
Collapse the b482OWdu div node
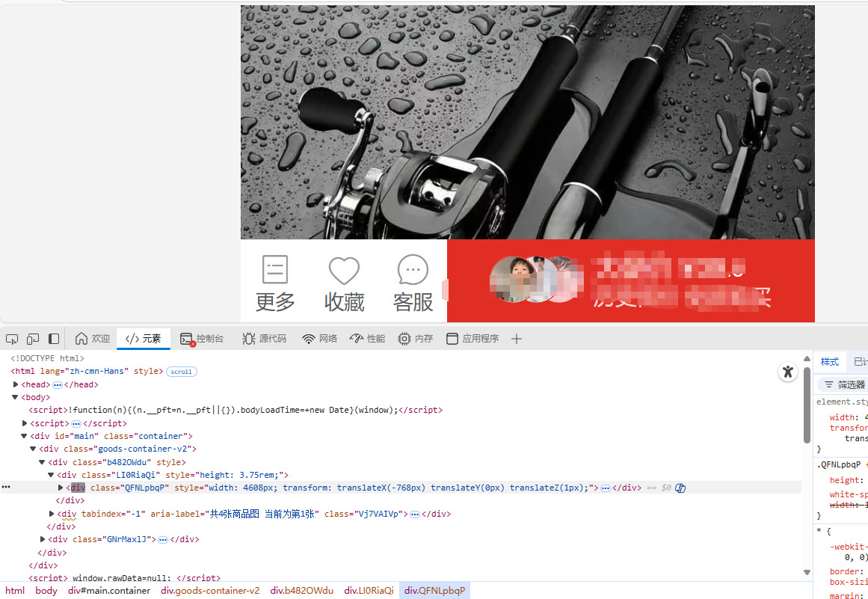42,461
